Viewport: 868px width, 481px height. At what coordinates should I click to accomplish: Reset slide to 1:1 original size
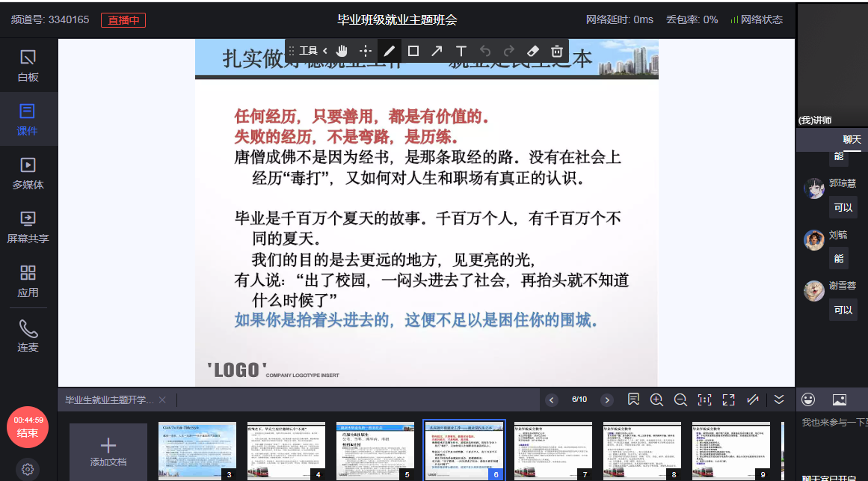coord(704,399)
